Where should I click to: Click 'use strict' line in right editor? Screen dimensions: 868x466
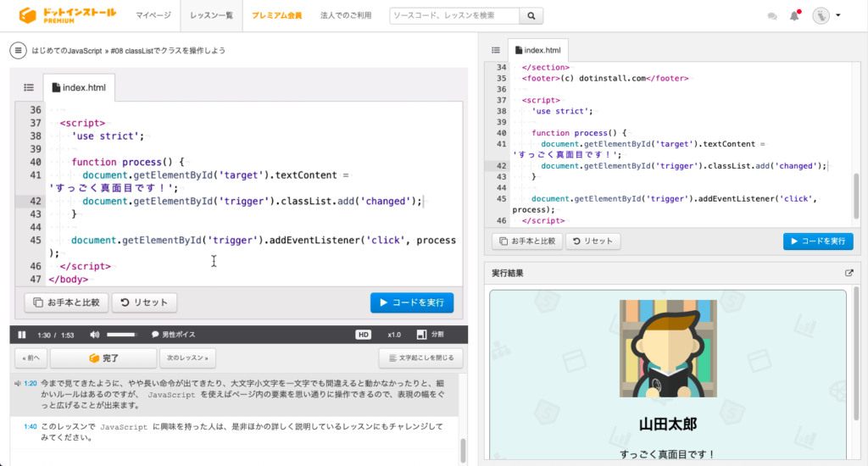click(562, 111)
